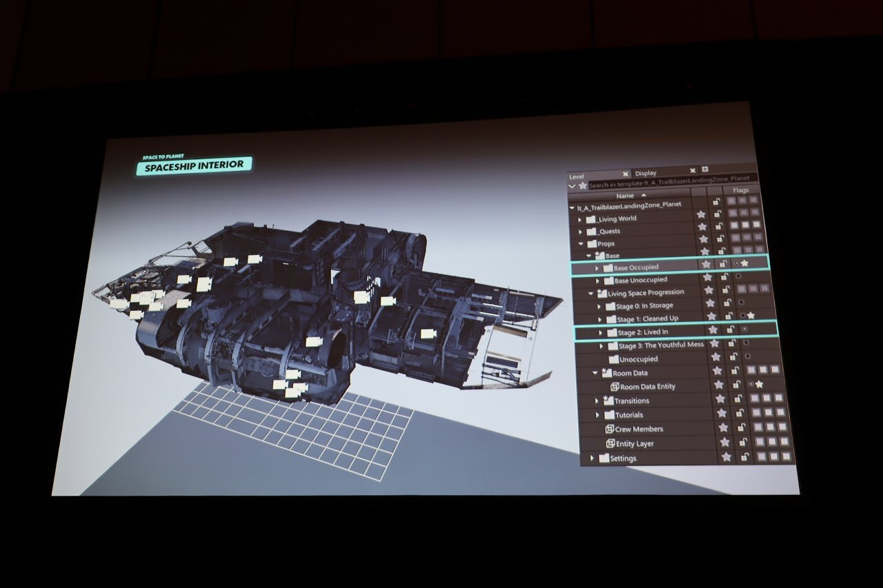Viewport: 883px width, 588px height.
Task: Expand the _Quests folder
Action: pyautogui.click(x=581, y=232)
